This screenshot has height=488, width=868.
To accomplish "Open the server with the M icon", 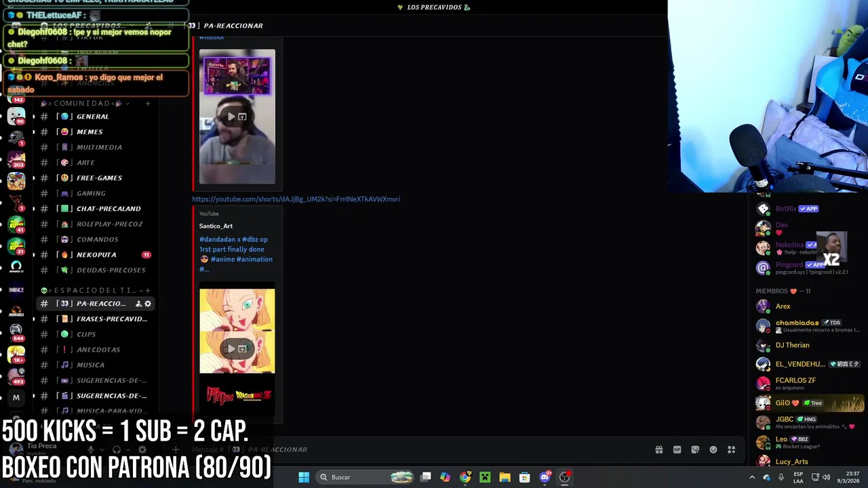I will [16, 398].
